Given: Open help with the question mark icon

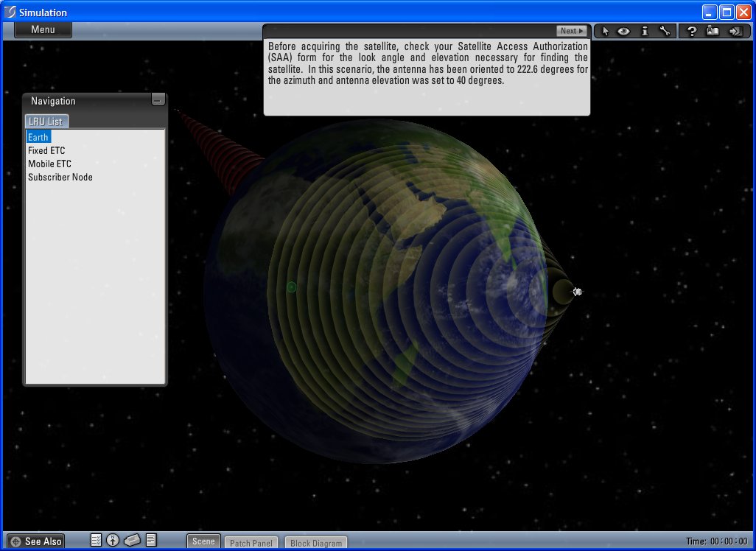Looking at the screenshot, I should click(692, 31).
